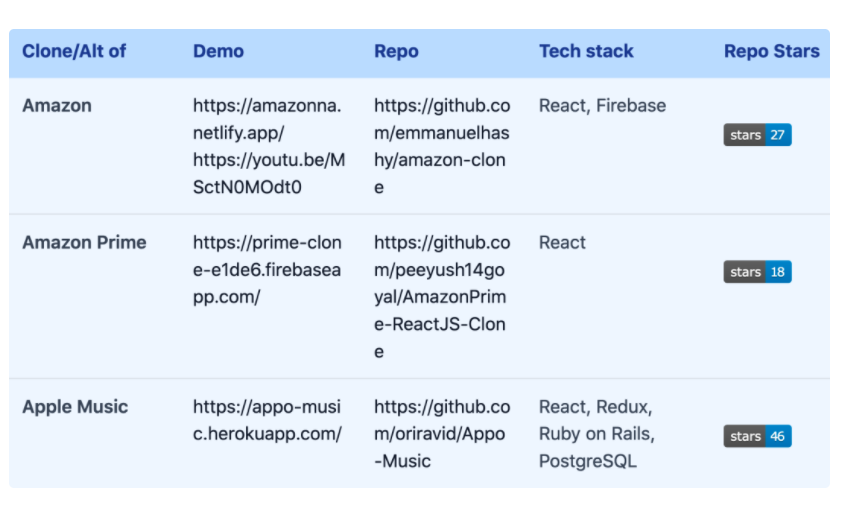Open the youtu.be/MSctN0MOdt0 video link

click(269, 174)
